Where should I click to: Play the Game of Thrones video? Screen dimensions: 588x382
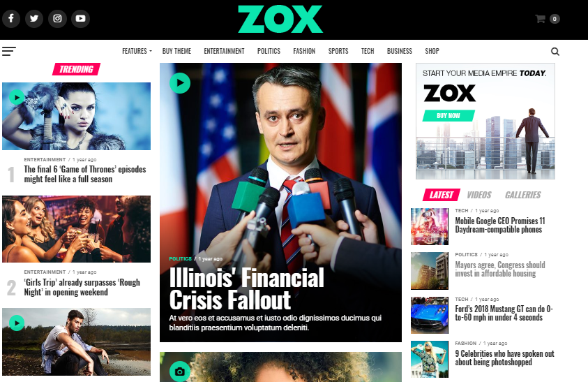coord(17,98)
